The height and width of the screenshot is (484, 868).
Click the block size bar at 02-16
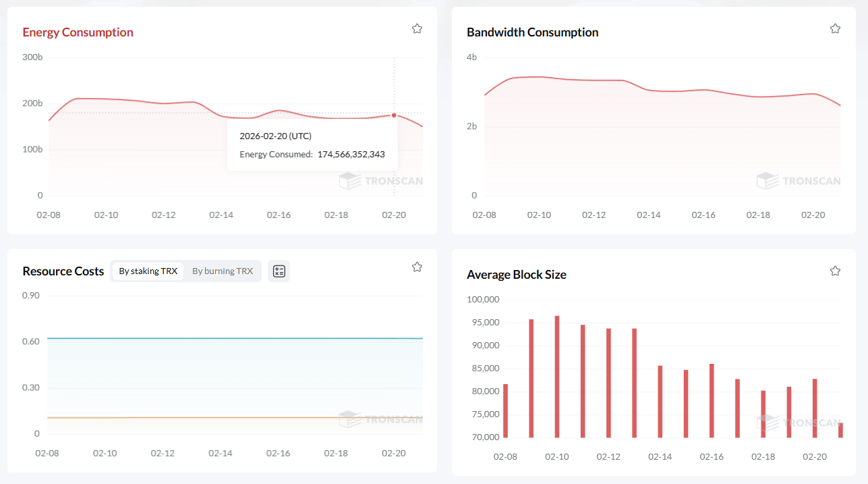(712, 400)
